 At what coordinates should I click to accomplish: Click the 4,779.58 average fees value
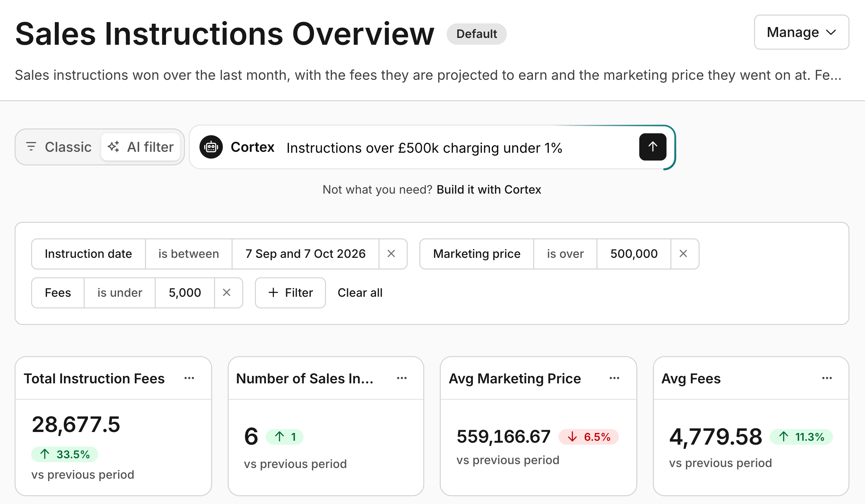pyautogui.click(x=716, y=437)
